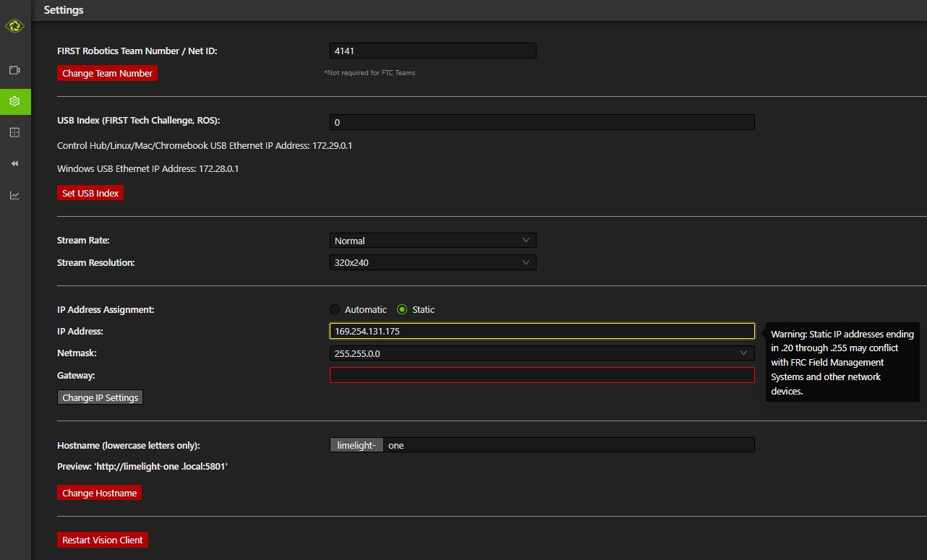The width and height of the screenshot is (927, 560).
Task: Open the grid layout sidebar icon
Action: point(14,132)
